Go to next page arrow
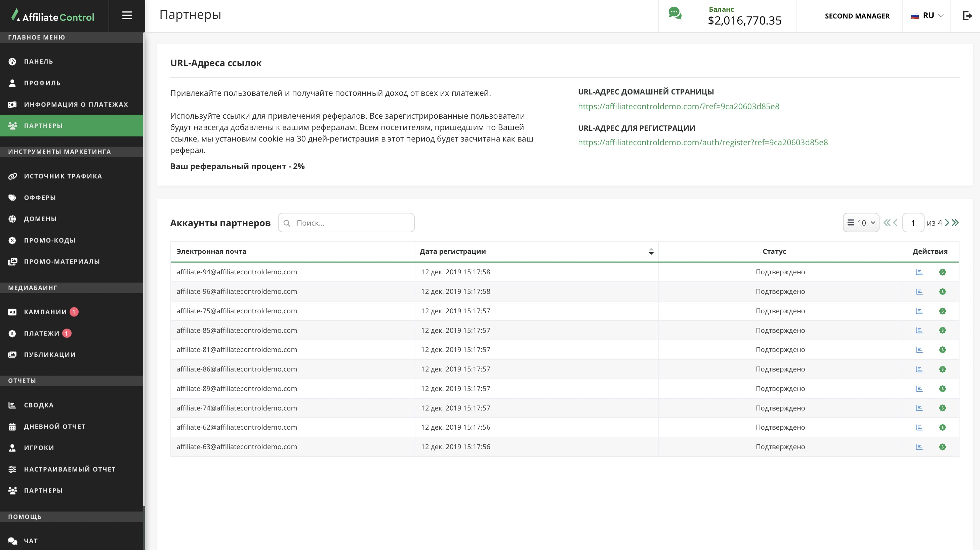The image size is (980, 550). 947,223
